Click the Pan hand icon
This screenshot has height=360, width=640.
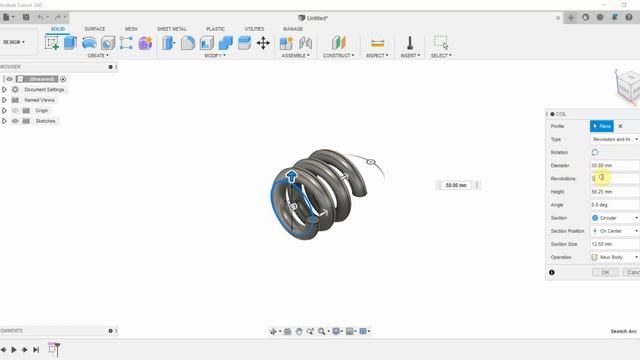(299, 331)
